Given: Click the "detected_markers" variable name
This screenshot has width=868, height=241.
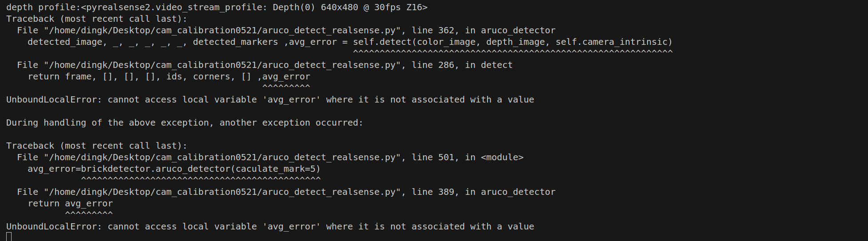Looking at the screenshot, I should (235, 42).
